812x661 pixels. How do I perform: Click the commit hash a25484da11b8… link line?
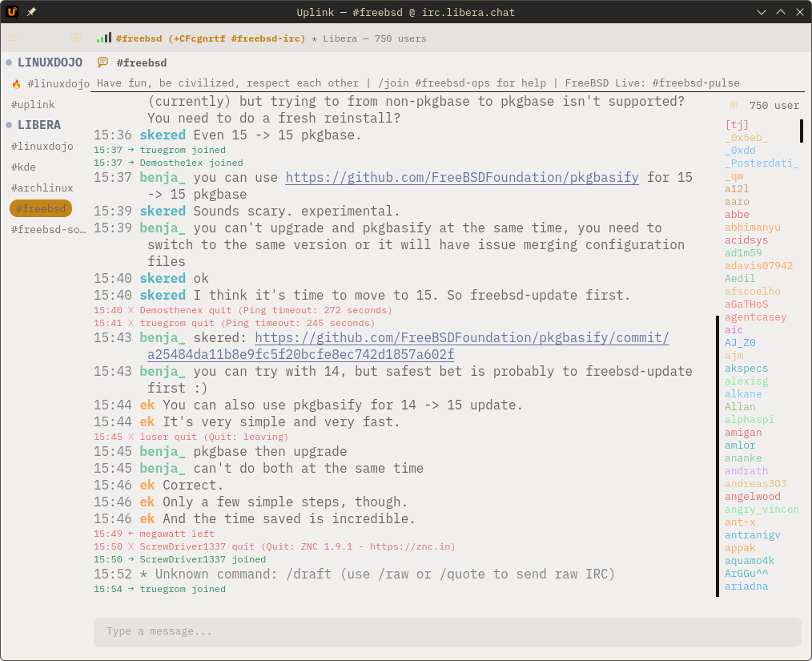(x=301, y=354)
